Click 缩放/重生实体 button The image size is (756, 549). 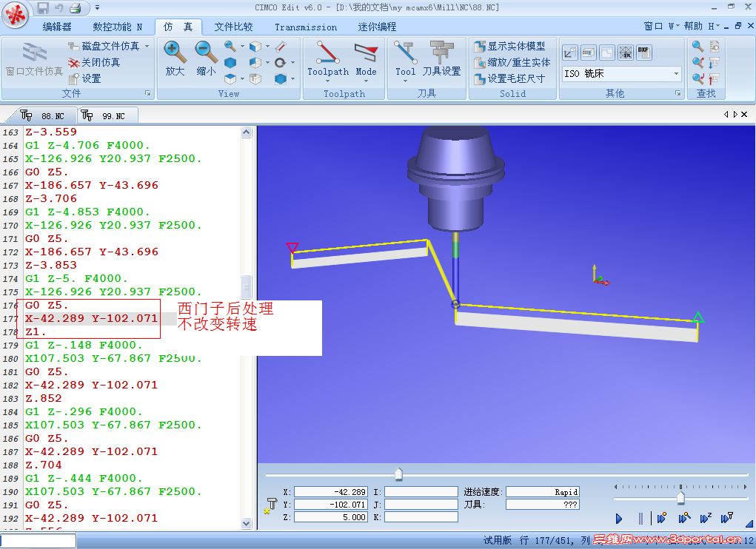[512, 62]
